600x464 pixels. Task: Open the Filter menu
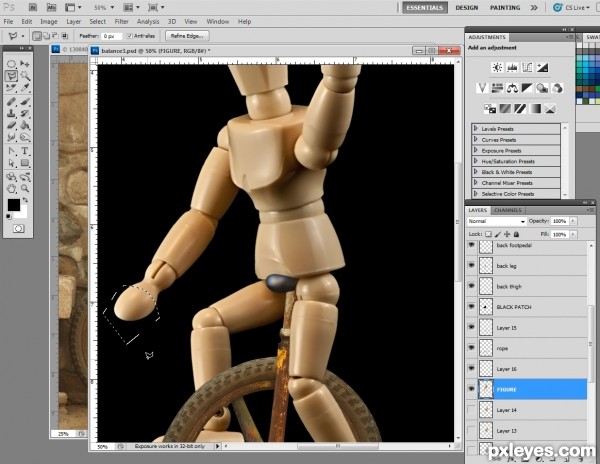click(121, 21)
